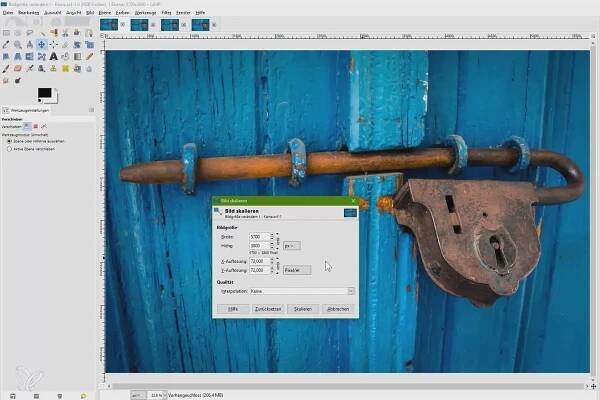This screenshot has height=400, width=600.
Task: Open the px size unit dropdown
Action: [292, 244]
